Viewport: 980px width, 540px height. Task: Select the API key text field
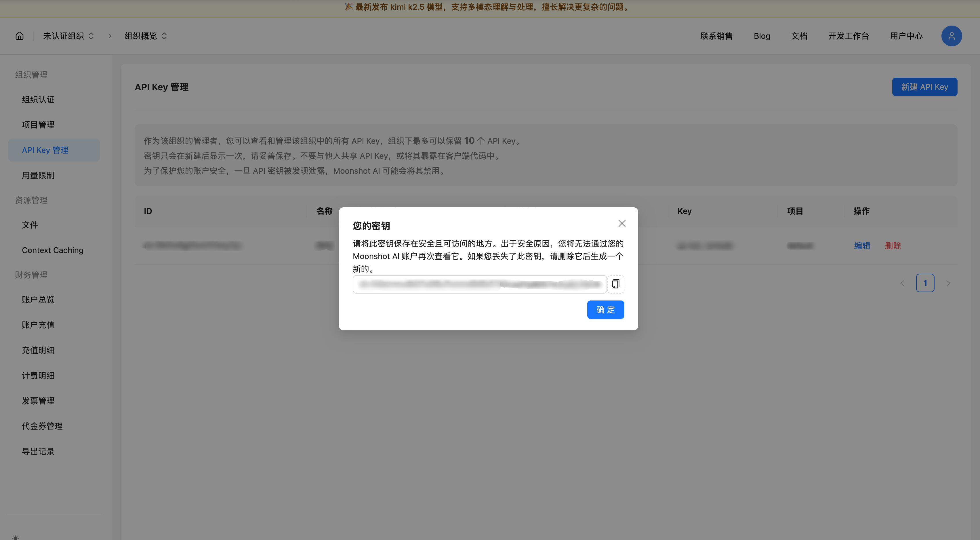[479, 284]
